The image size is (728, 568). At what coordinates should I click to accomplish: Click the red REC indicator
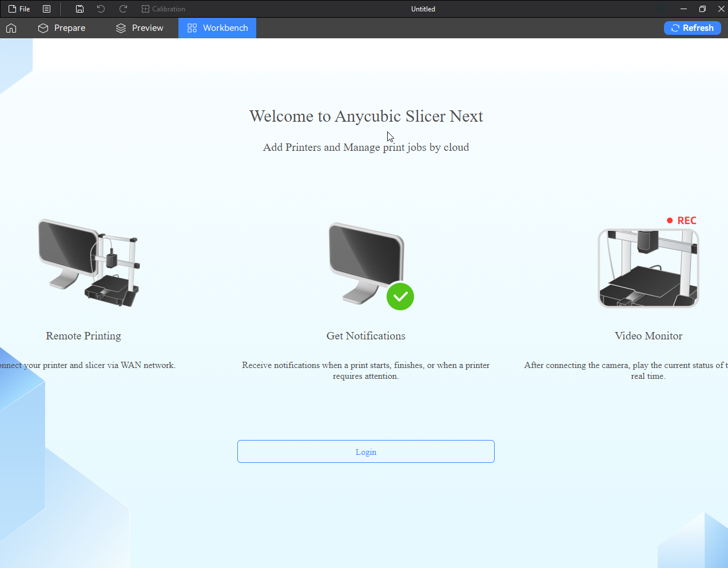(682, 221)
